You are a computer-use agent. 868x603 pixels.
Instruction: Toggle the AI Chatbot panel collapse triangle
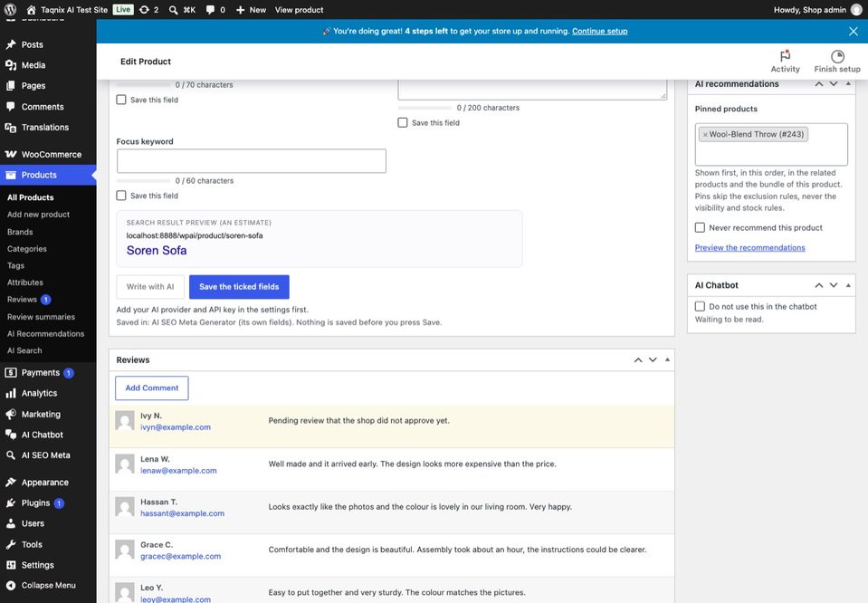pos(848,285)
